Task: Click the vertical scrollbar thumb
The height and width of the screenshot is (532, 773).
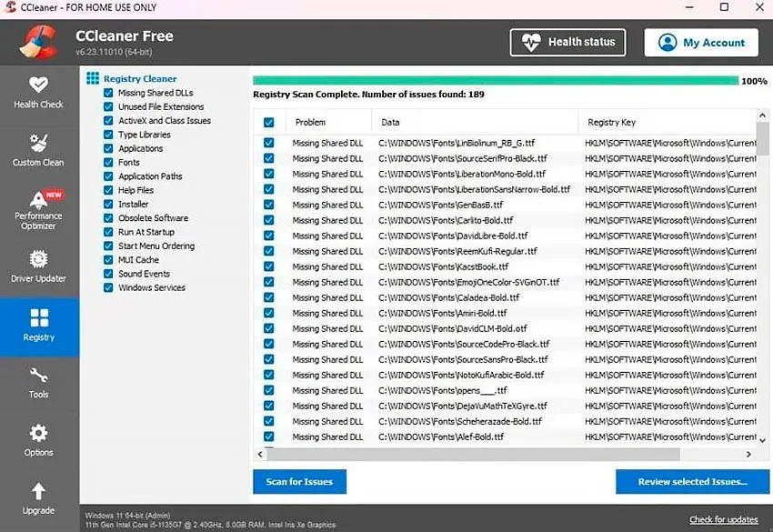Action: pyautogui.click(x=762, y=138)
